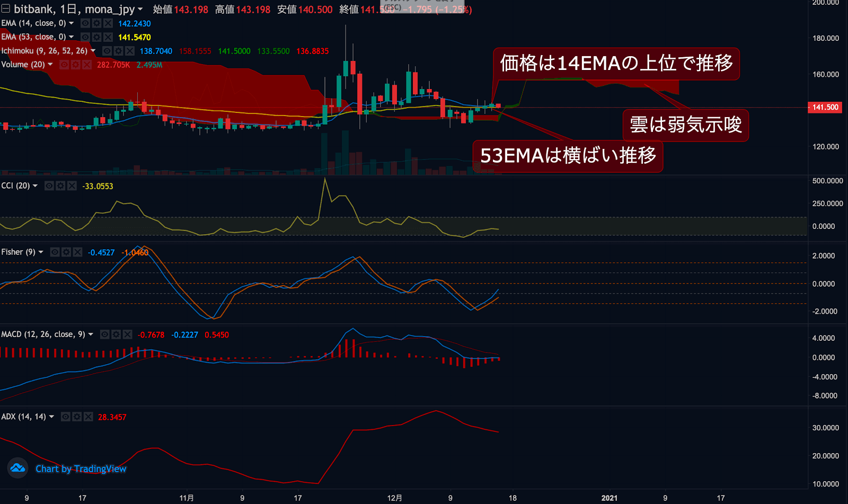Toggle visibility of the Ichimoku cloud
This screenshot has width=848, height=504.
(x=107, y=51)
